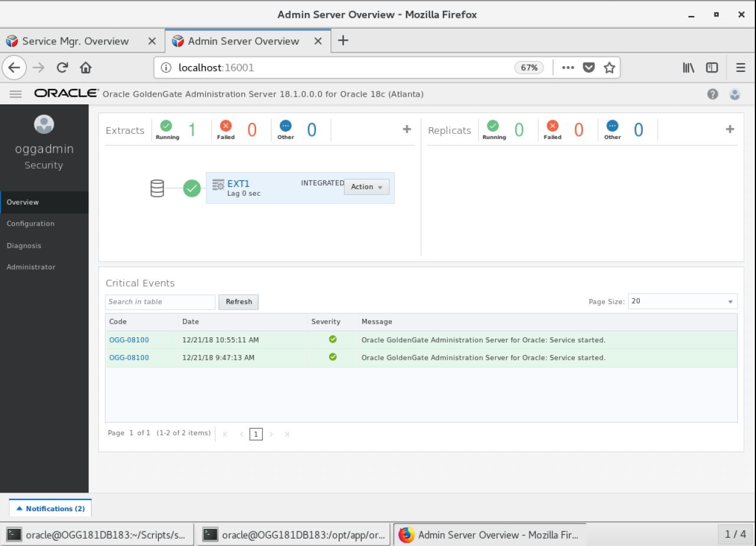Expand the Notifications (2) panel
The image size is (756, 546).
click(x=51, y=508)
